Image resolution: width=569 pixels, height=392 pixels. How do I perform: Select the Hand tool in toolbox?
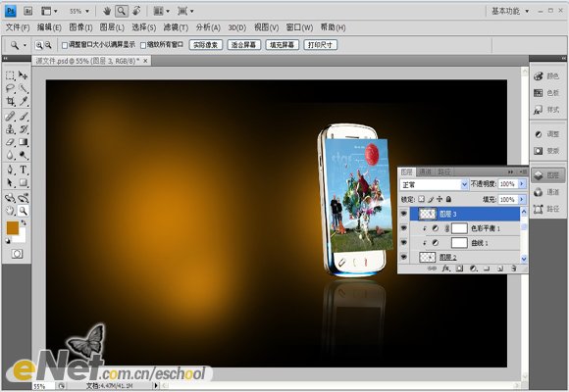tap(10, 211)
